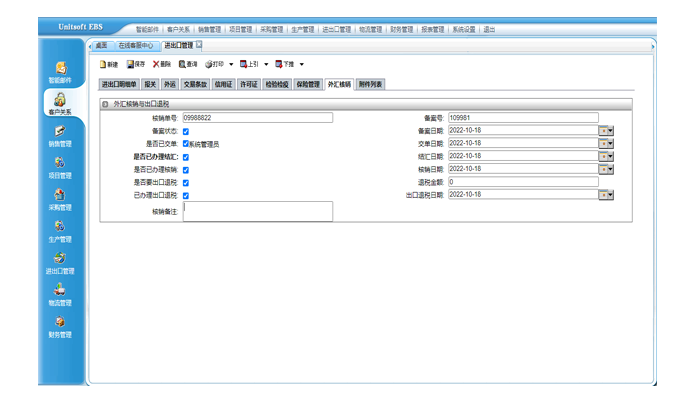Image resolution: width=700 pixels, height=400 pixels.
Task: Open 财务管理 sidebar module
Action: (x=60, y=327)
